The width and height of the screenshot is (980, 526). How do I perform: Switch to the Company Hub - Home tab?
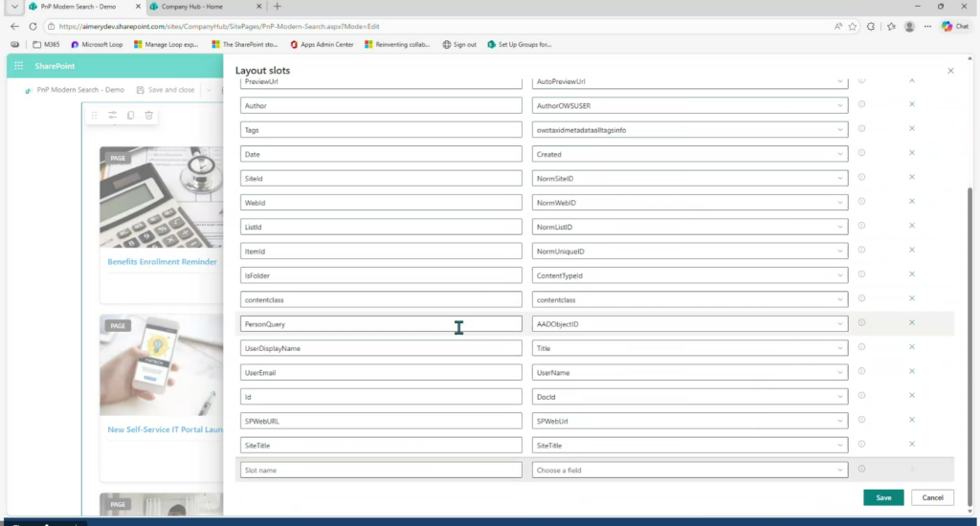(x=197, y=7)
